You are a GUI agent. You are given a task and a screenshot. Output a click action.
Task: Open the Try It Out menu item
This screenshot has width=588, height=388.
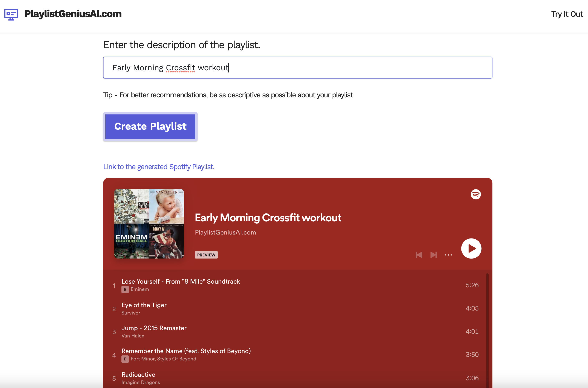(567, 14)
